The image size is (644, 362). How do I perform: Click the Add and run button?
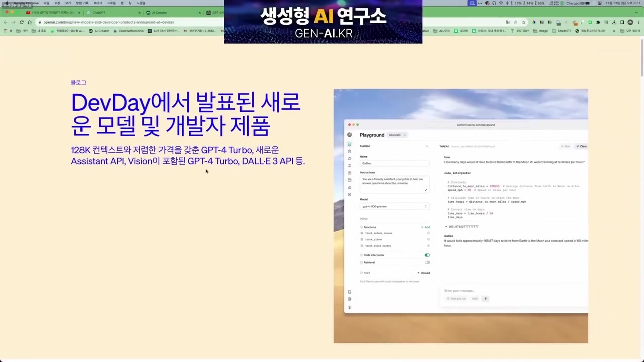456,299
